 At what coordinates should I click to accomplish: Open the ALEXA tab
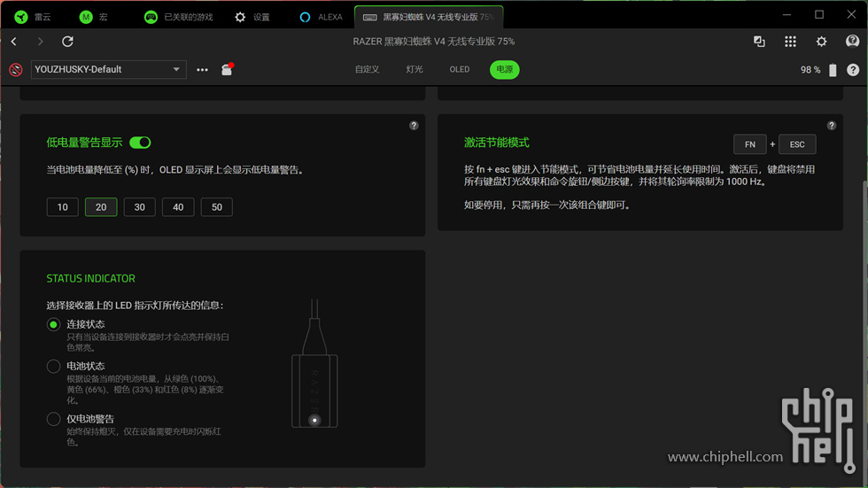(x=321, y=17)
